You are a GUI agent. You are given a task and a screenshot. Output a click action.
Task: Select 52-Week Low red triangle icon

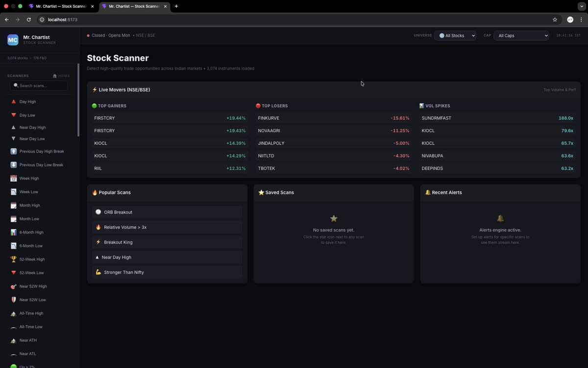14,273
